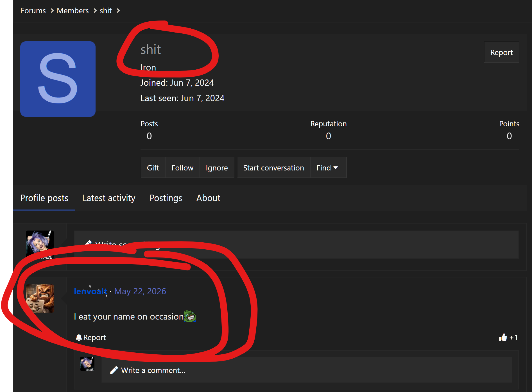Viewport: 532px width, 392px height.
Task: Click the thumbs-up +1 reaction icon
Action: 508,337
